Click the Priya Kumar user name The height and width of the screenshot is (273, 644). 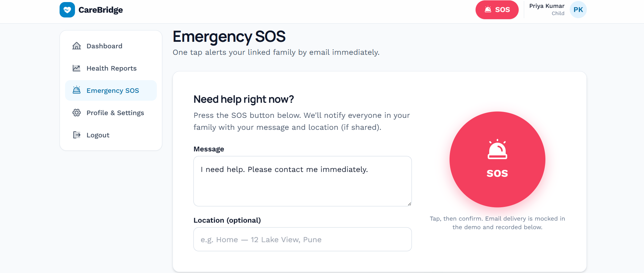coord(547,6)
